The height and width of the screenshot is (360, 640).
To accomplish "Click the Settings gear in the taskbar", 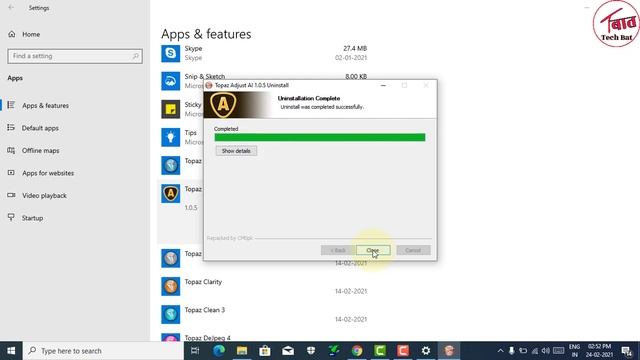I will 426,351.
